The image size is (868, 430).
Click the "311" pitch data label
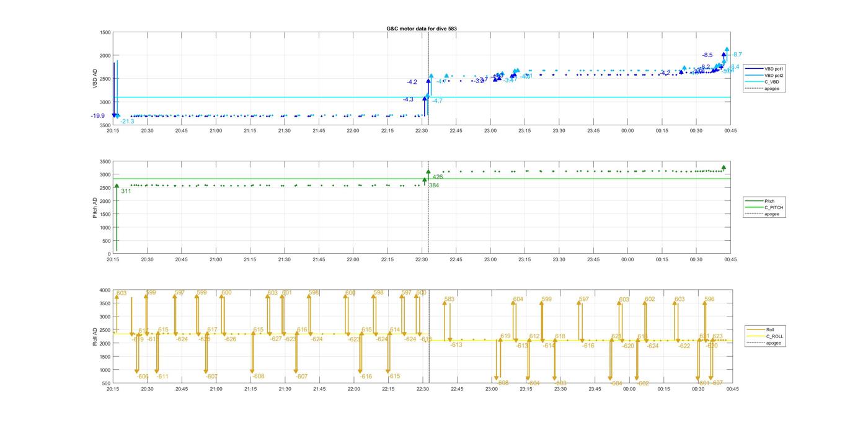(x=126, y=192)
